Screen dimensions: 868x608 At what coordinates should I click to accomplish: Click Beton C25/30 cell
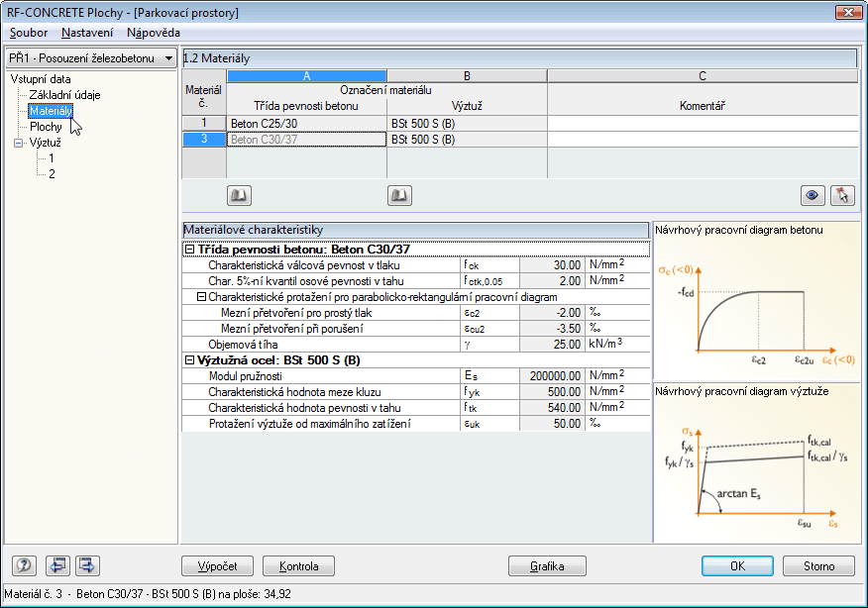(307, 124)
